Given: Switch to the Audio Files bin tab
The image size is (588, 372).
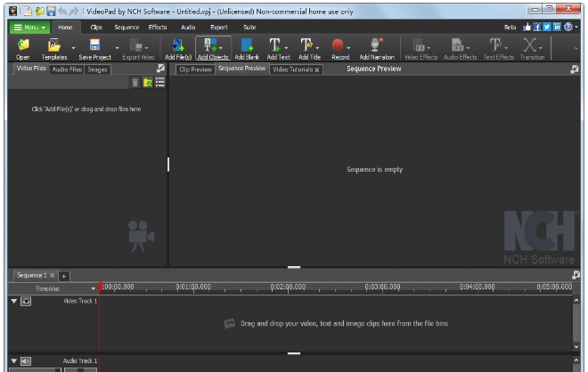Looking at the screenshot, I should (x=67, y=69).
